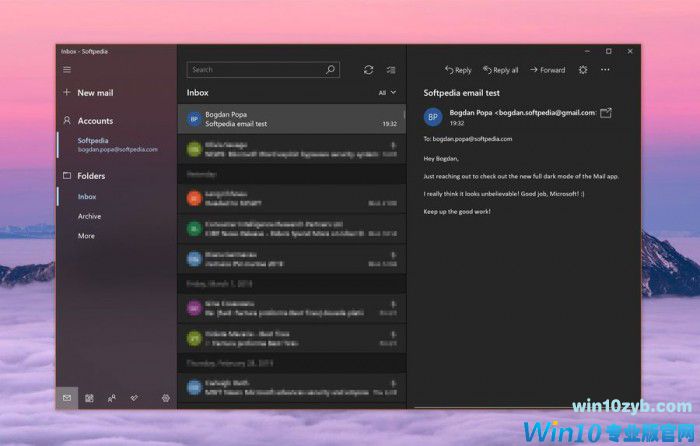This screenshot has width=700, height=446.
Task: Click the search magnifier icon
Action: tap(330, 70)
